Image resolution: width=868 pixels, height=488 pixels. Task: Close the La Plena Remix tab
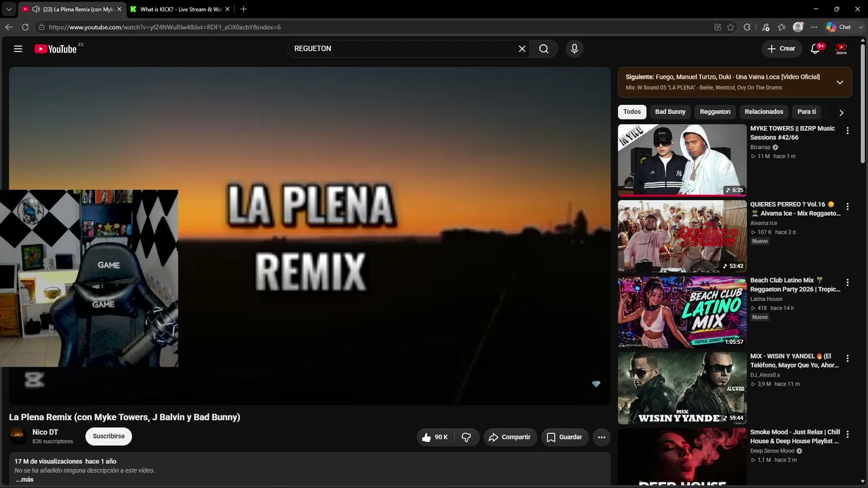[x=119, y=9]
